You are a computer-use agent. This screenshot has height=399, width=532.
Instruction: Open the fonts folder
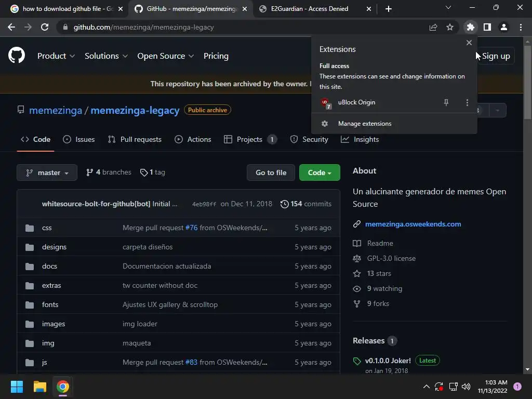pyautogui.click(x=50, y=304)
